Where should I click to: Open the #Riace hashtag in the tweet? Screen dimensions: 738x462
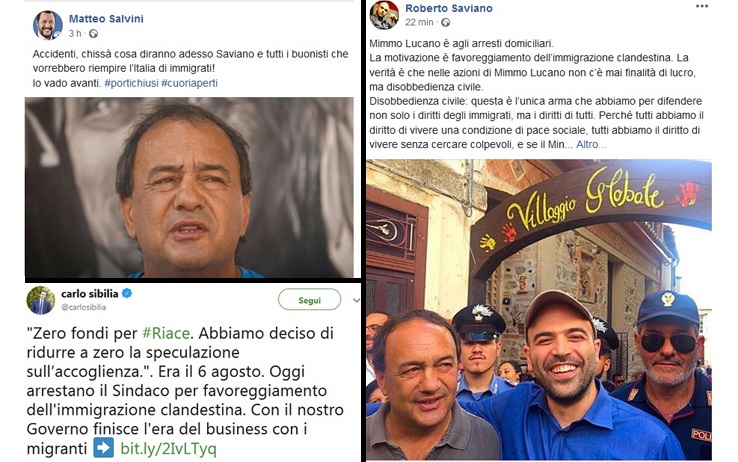(166, 333)
